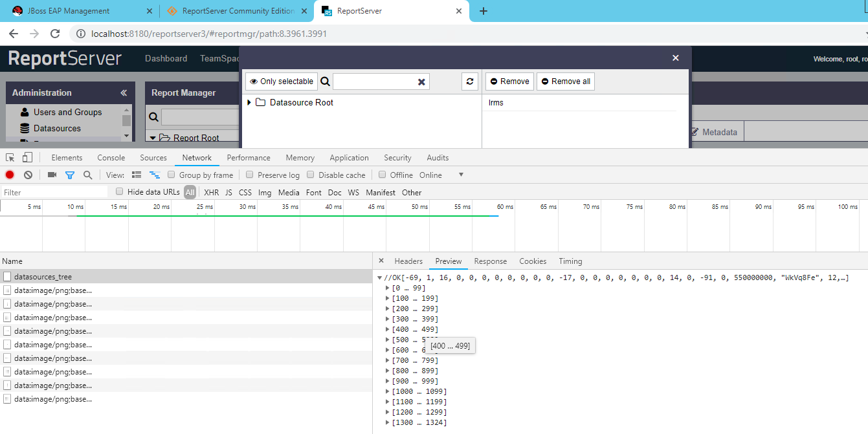Clear the network log
Image resolution: width=868 pixels, height=434 pixels.
tap(28, 175)
